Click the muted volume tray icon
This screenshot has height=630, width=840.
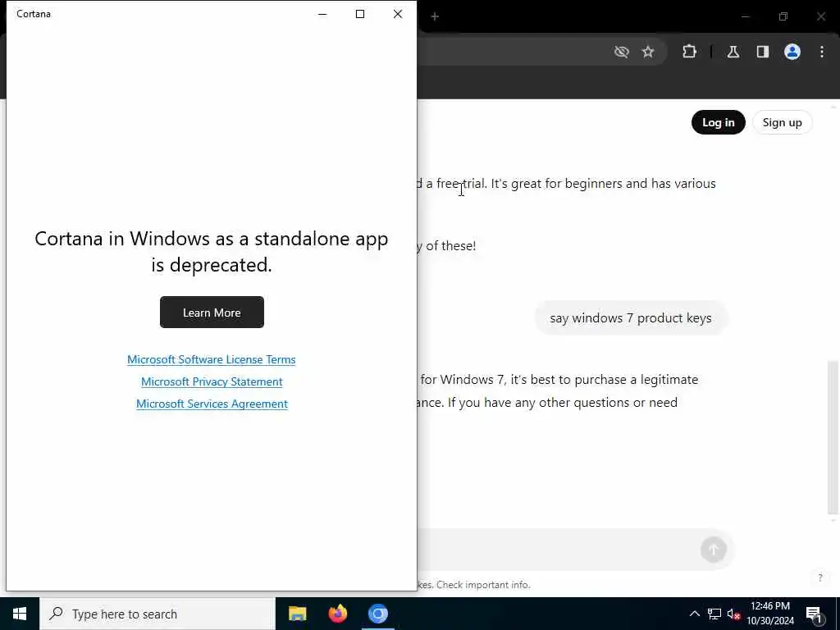pos(733,614)
